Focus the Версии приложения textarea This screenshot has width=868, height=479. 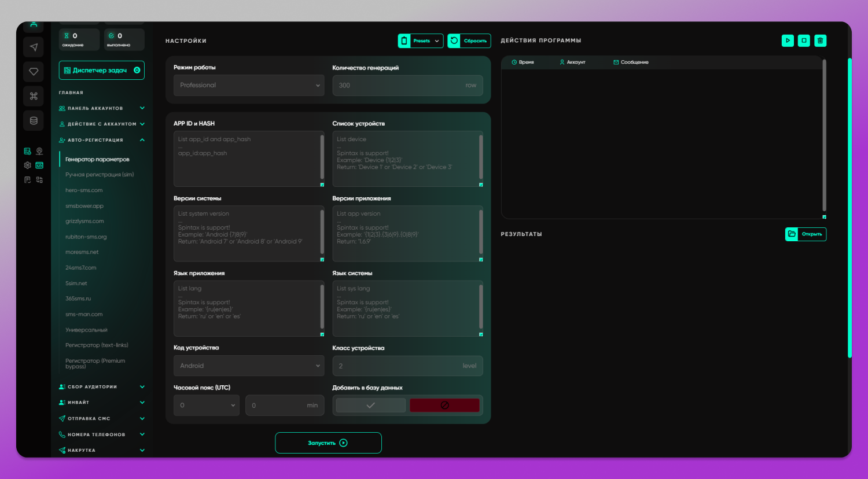point(408,234)
